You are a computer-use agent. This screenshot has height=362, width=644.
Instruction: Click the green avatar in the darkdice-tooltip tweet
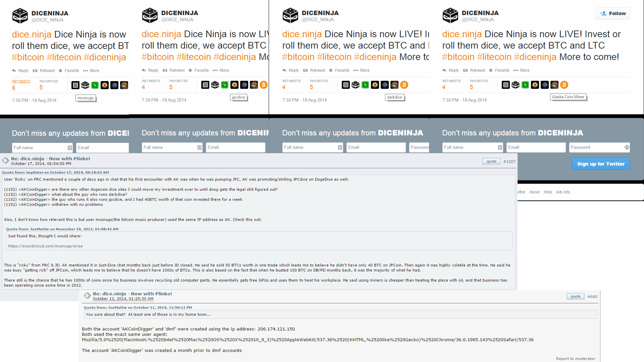[365, 85]
